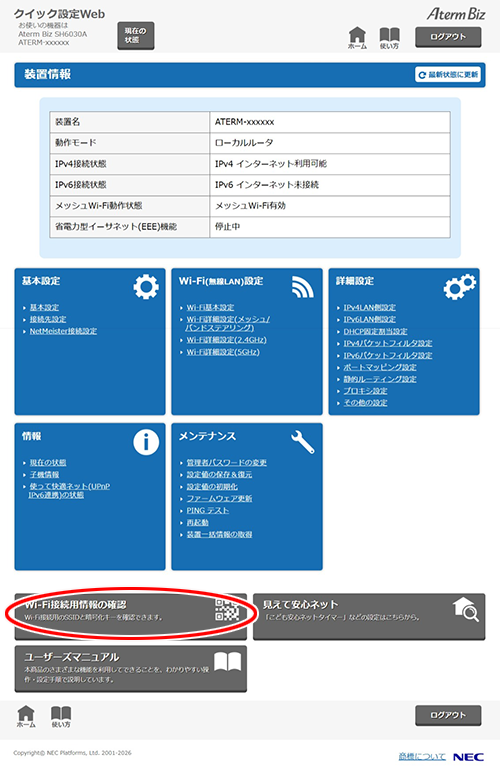
Task: Open 管理者パスワードの変更 link
Action: click(227, 462)
